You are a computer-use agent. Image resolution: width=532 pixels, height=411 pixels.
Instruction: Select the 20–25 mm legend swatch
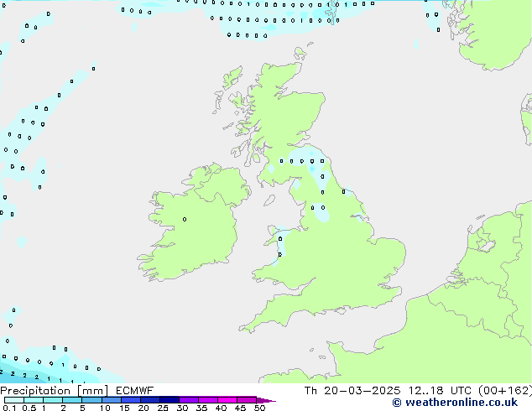point(149,400)
